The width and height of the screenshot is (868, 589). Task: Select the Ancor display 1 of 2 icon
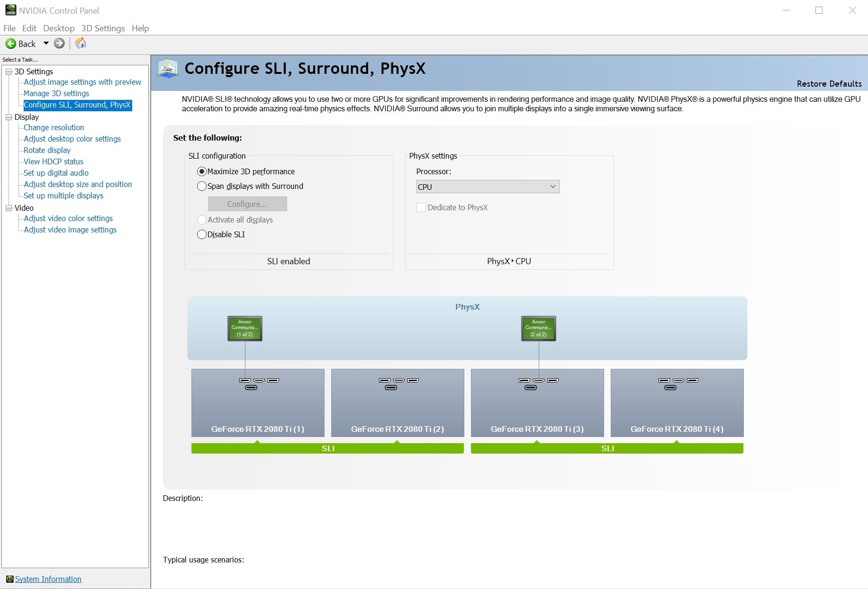244,328
